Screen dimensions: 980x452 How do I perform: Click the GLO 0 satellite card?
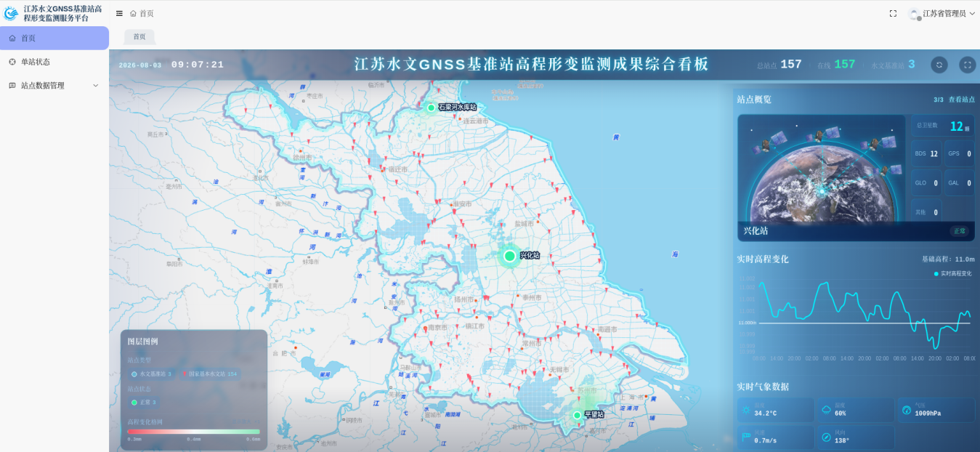pyautogui.click(x=926, y=183)
